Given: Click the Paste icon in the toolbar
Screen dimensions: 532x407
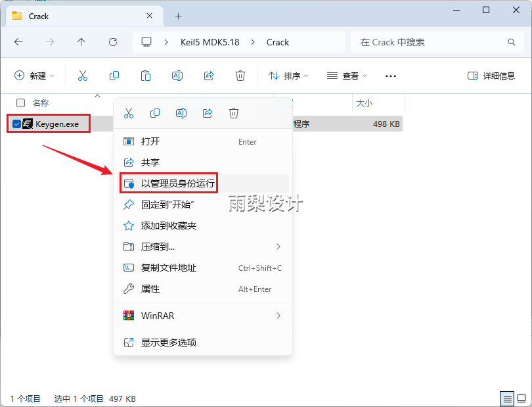Looking at the screenshot, I should 145,76.
